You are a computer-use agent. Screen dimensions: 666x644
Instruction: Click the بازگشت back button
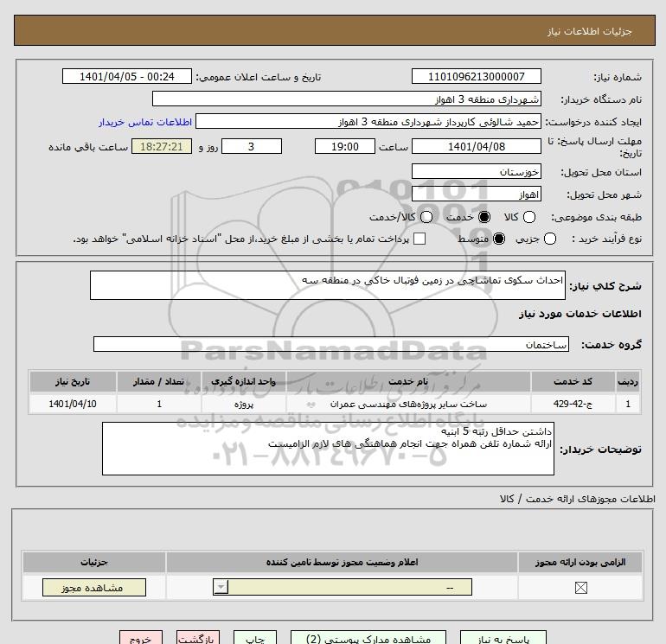pyautogui.click(x=198, y=638)
